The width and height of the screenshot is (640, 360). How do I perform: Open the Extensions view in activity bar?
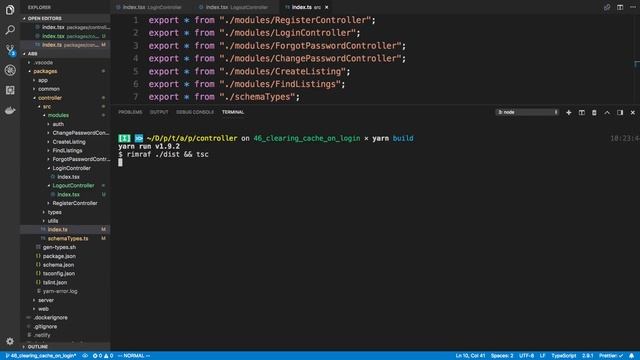10,90
